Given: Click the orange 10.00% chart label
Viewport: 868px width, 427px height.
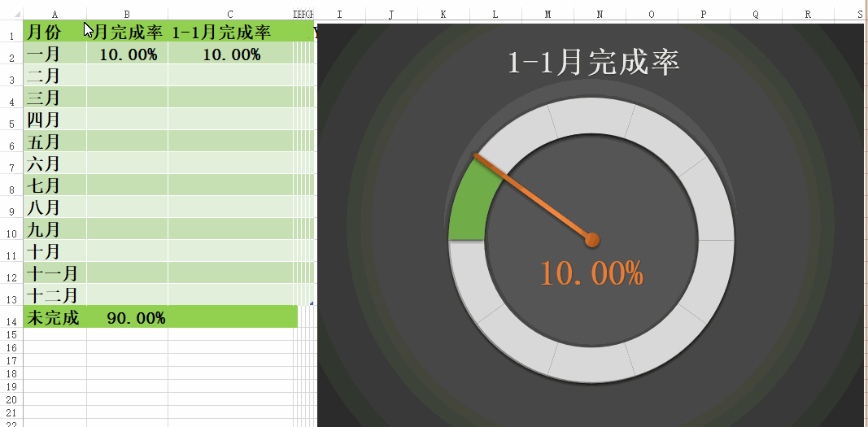Looking at the screenshot, I should 591,272.
